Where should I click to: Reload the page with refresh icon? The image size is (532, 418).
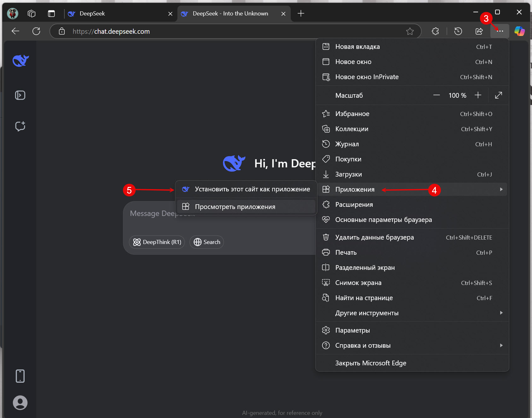36,31
